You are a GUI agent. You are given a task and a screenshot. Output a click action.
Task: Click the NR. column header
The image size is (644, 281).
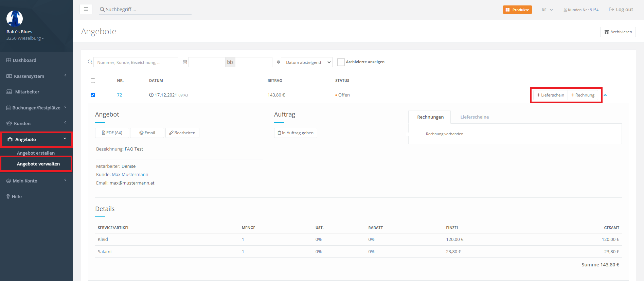click(120, 81)
